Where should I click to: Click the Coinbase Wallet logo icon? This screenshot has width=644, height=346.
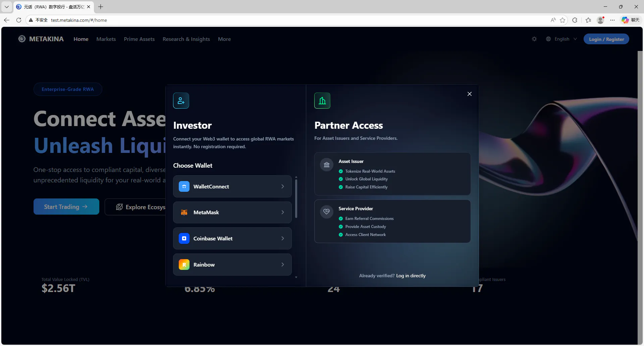pyautogui.click(x=184, y=238)
